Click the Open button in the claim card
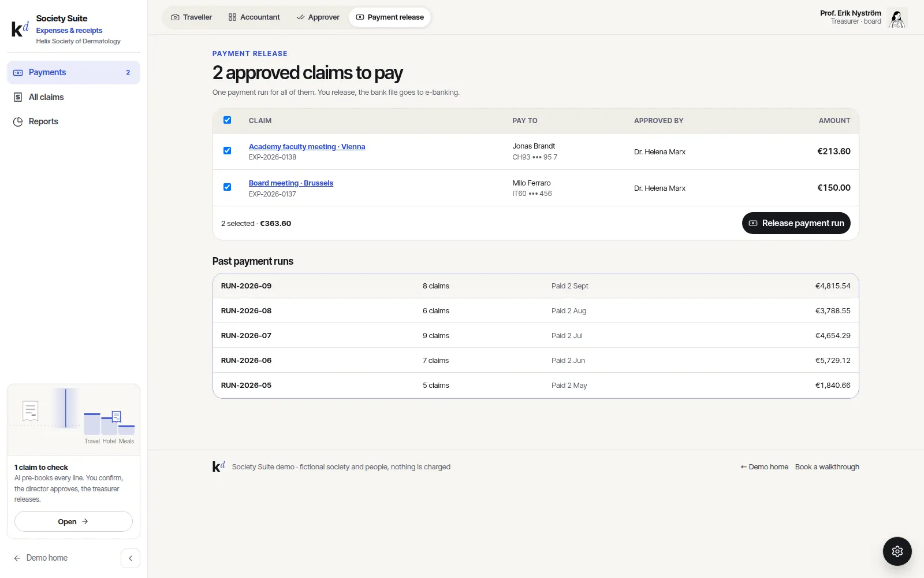 (x=73, y=521)
